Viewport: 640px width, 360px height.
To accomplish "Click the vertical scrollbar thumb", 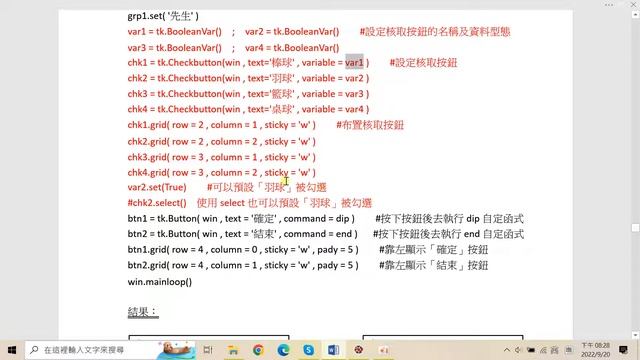I will (636, 228).
